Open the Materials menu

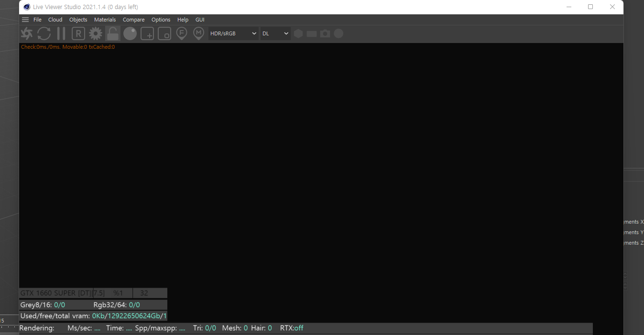click(105, 20)
